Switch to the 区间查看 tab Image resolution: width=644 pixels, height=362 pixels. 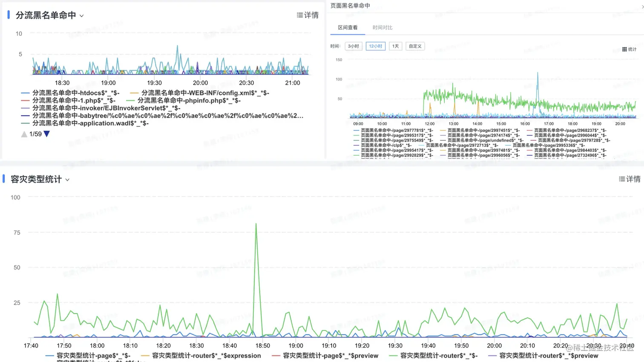[x=348, y=28]
